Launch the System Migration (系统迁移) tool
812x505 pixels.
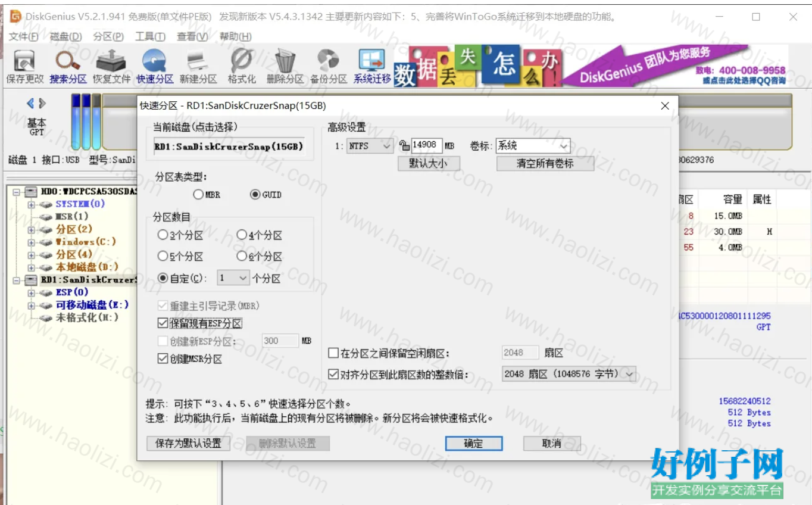pos(372,66)
